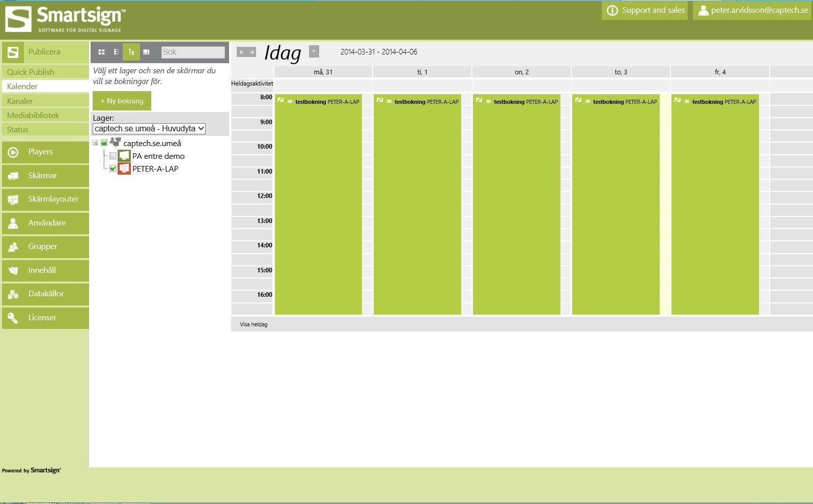The width and height of the screenshot is (813, 504).
Task: Open the Skärmlayouter section
Action: [45, 200]
